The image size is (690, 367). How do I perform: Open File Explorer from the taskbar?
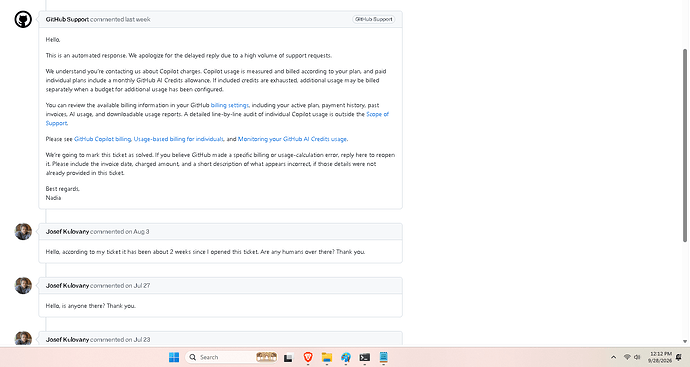pos(327,357)
